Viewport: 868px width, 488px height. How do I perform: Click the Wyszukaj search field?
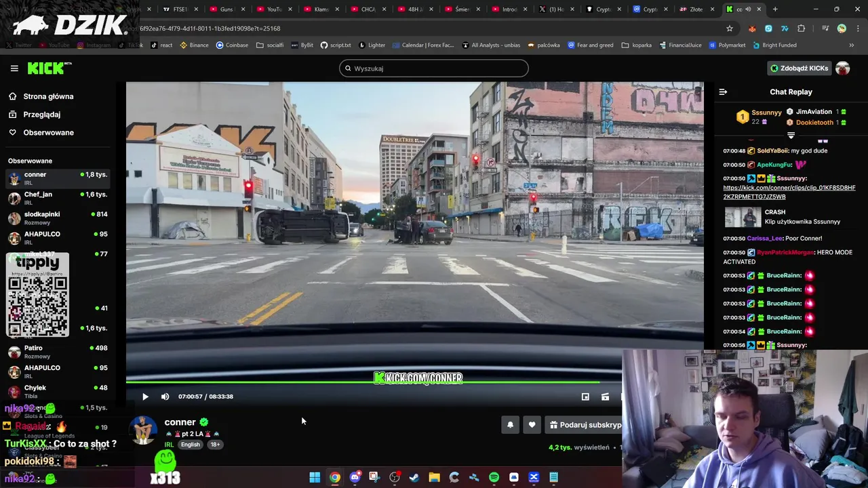(x=434, y=68)
